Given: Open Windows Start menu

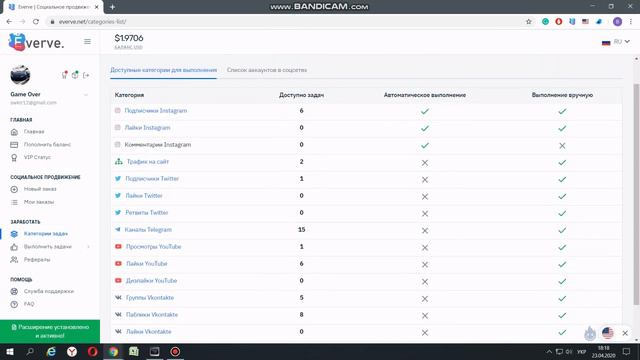Looking at the screenshot, I should (x=10, y=351).
